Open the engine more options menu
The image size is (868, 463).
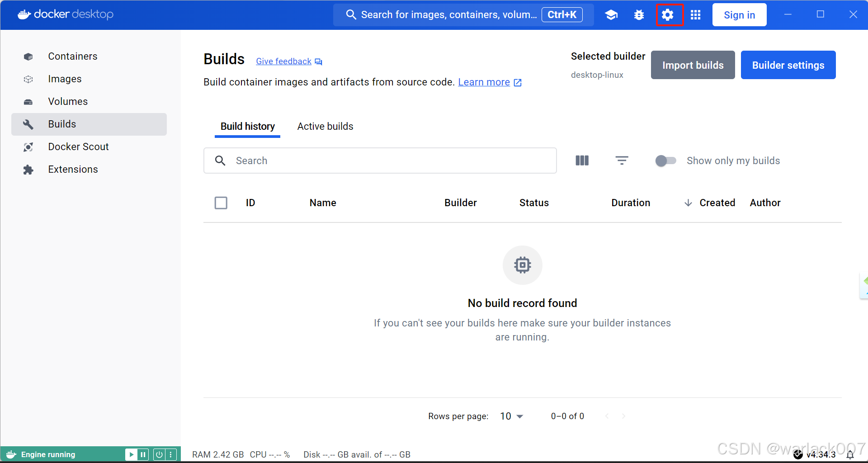(x=171, y=454)
